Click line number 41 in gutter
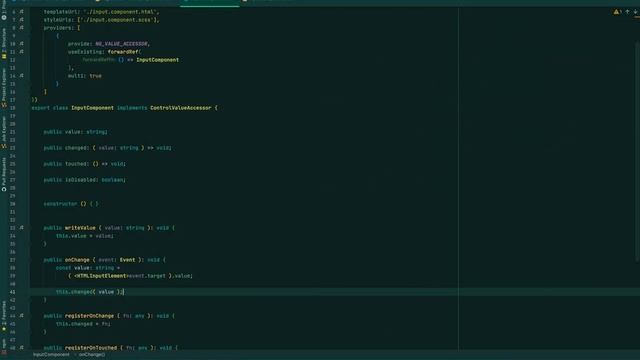640x360 pixels. tap(13, 292)
